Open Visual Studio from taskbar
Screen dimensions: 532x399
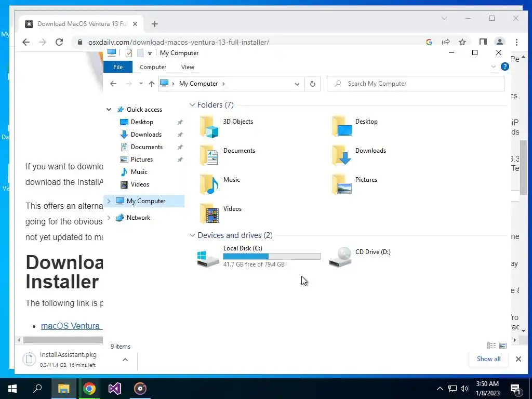[x=115, y=389]
